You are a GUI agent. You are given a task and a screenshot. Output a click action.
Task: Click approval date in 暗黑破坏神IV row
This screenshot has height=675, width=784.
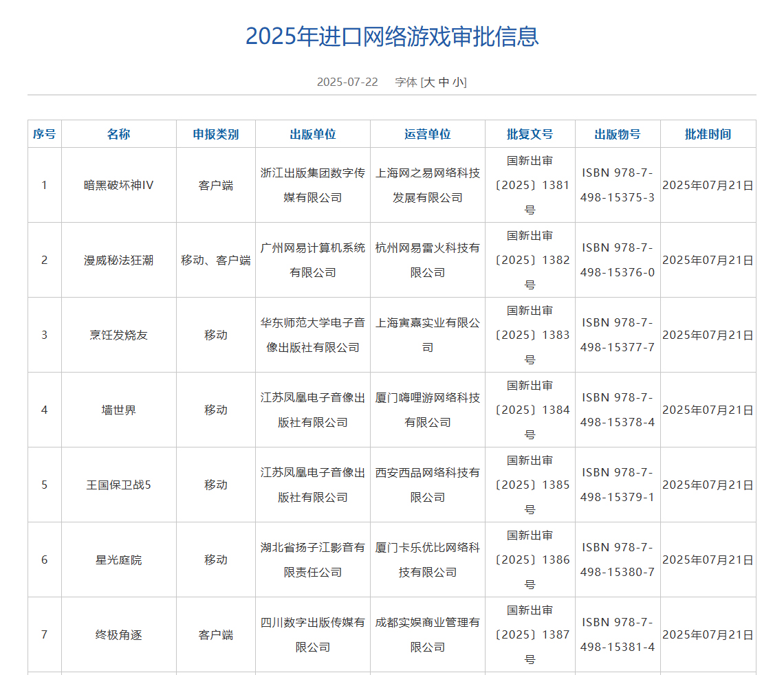click(x=708, y=186)
